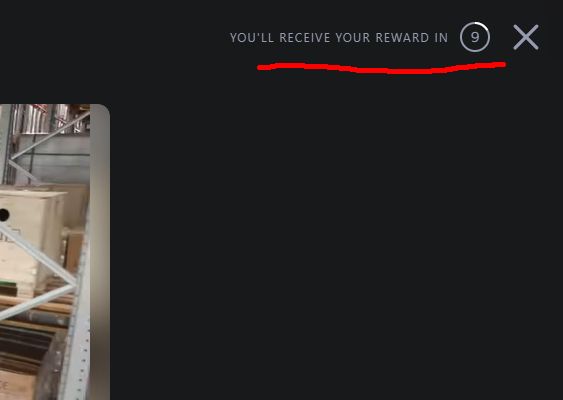Screen dimensions: 563x400
Task: Close the reward ad with the X
Action: click(x=526, y=37)
